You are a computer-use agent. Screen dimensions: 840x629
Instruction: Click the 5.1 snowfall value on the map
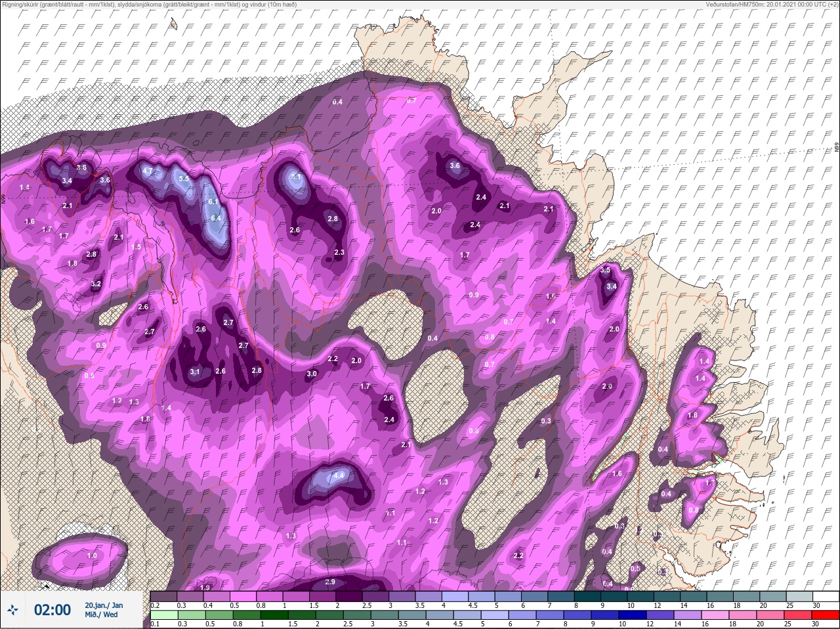295,177
